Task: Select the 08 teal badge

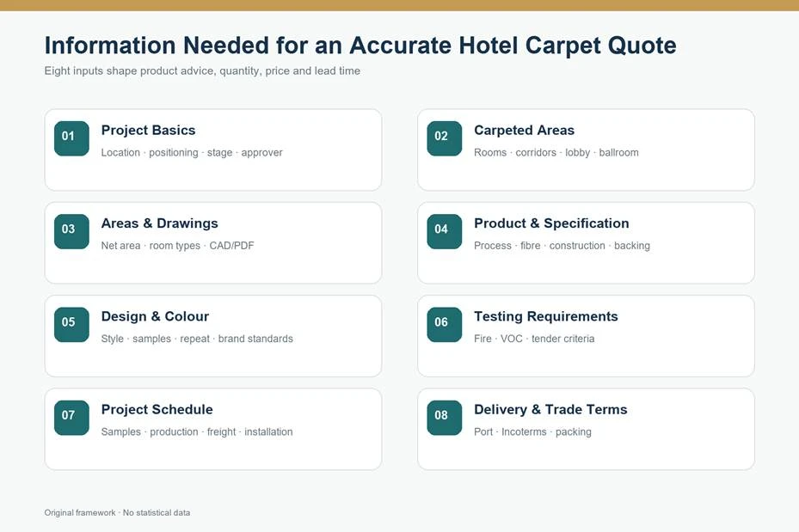Action: (445, 418)
